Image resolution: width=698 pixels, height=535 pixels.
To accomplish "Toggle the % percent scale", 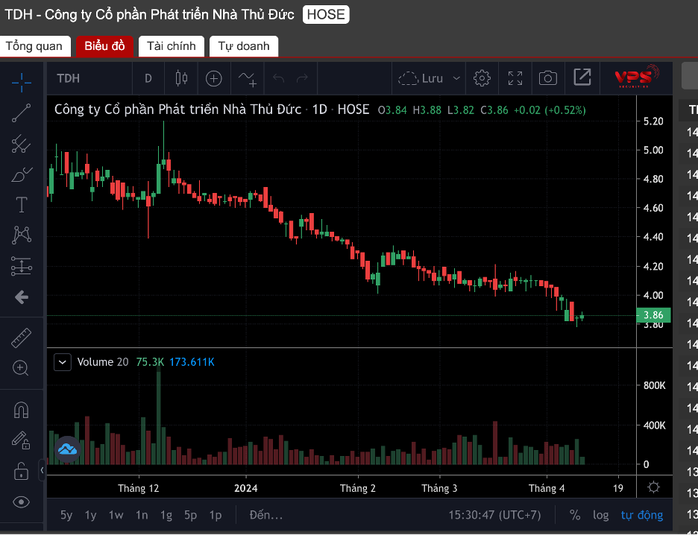I will pyautogui.click(x=575, y=515).
